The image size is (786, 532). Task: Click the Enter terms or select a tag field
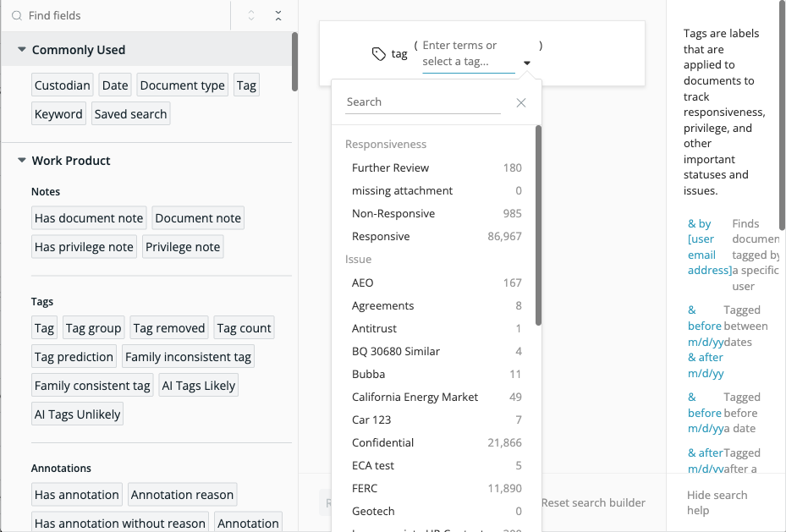point(468,53)
